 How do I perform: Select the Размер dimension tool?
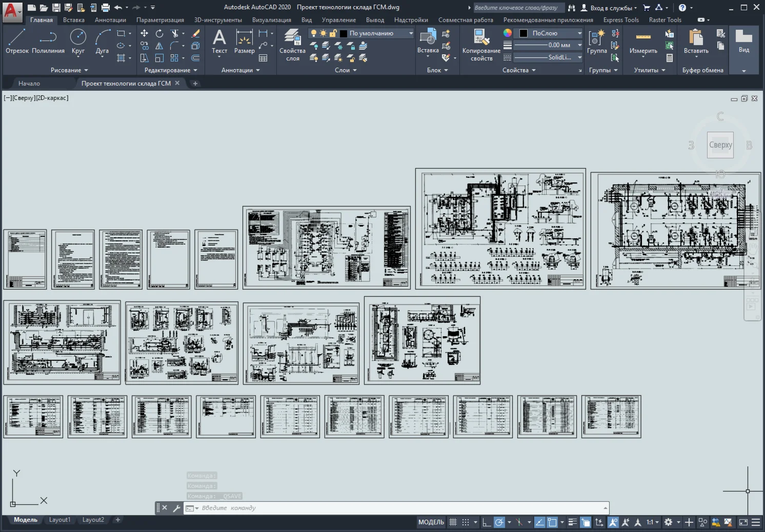click(x=245, y=42)
